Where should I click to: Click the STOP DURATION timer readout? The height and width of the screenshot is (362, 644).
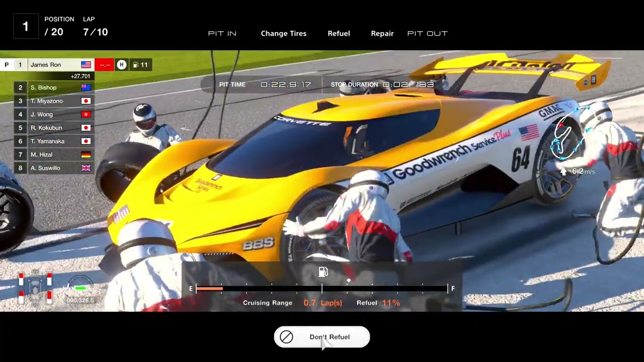tap(408, 84)
